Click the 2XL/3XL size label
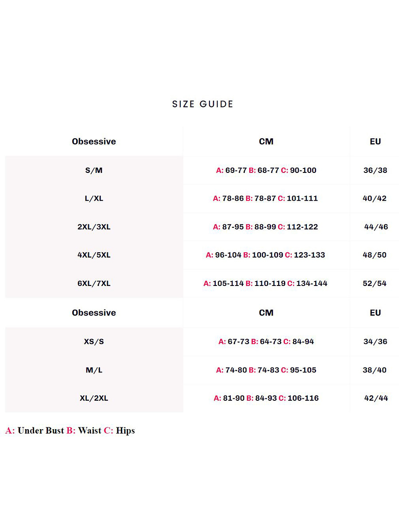This screenshot has height=532, width=399. 94,227
